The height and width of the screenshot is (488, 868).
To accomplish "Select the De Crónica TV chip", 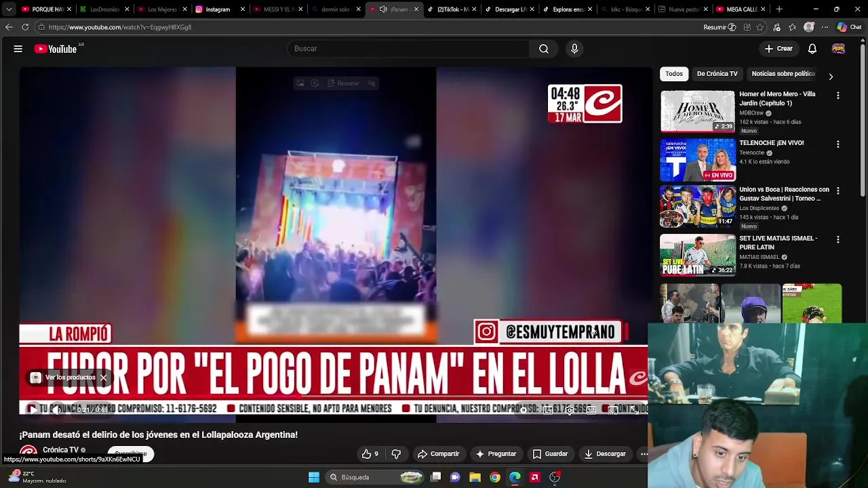I will pyautogui.click(x=717, y=74).
